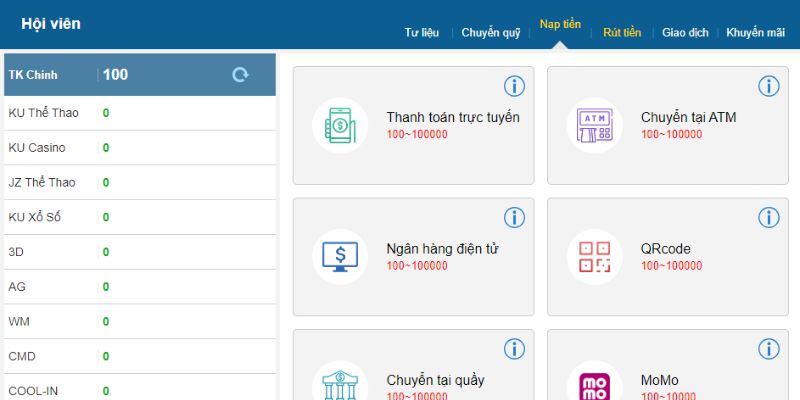Open info icon on the MoMo card
This screenshot has height=400, width=800.
click(x=768, y=349)
